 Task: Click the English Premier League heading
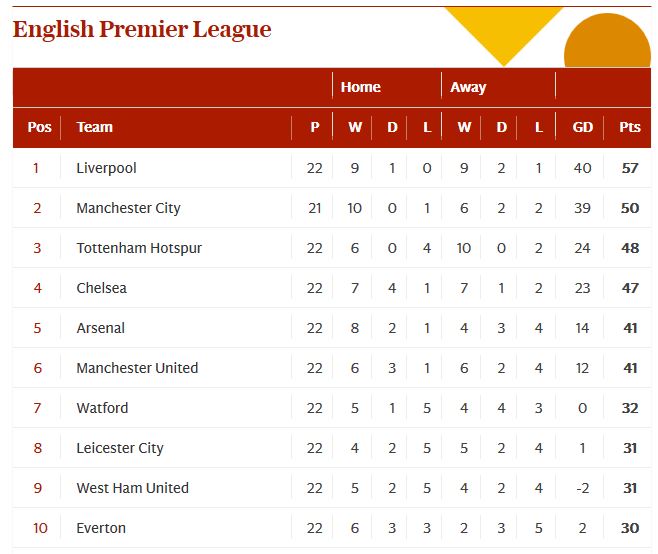click(x=142, y=29)
